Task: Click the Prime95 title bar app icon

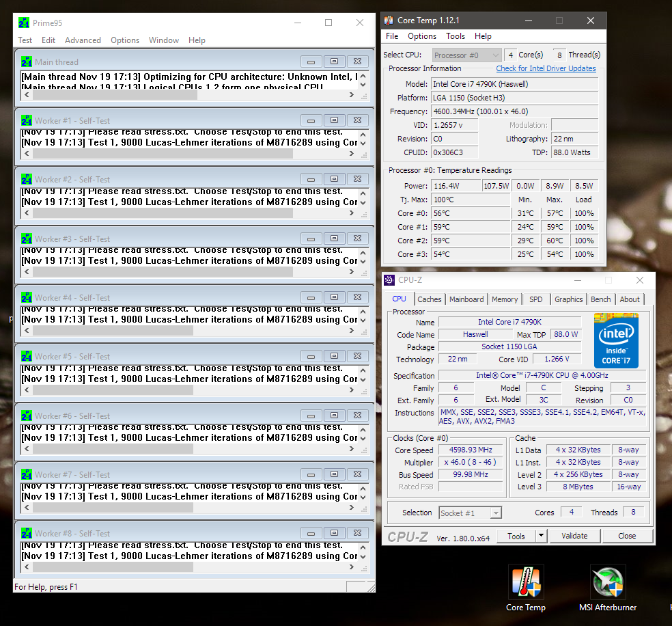Action: point(24,23)
